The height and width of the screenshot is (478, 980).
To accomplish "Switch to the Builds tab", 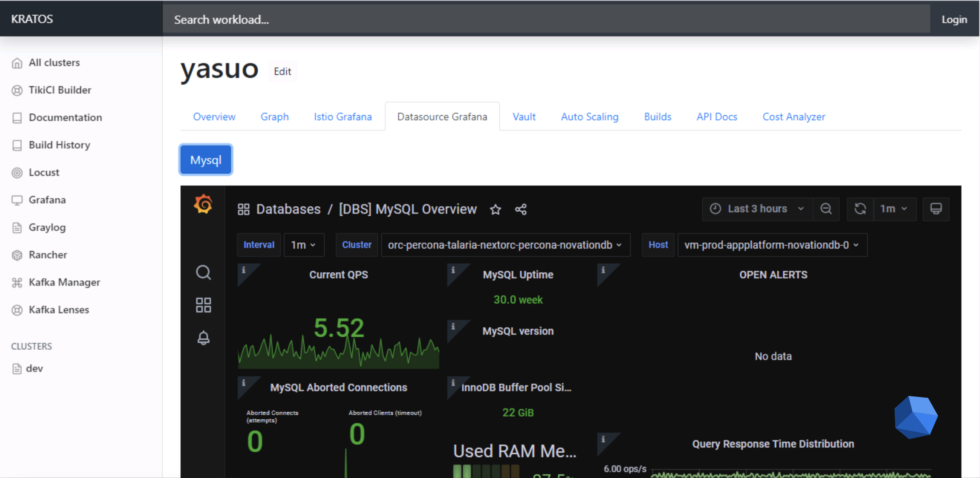I will click(x=658, y=117).
